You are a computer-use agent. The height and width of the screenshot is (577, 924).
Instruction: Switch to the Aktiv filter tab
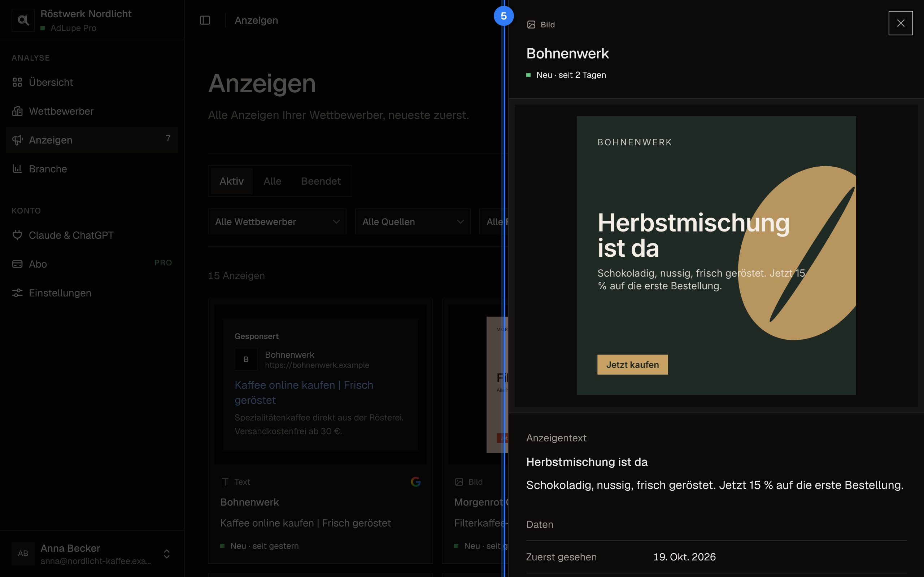231,181
